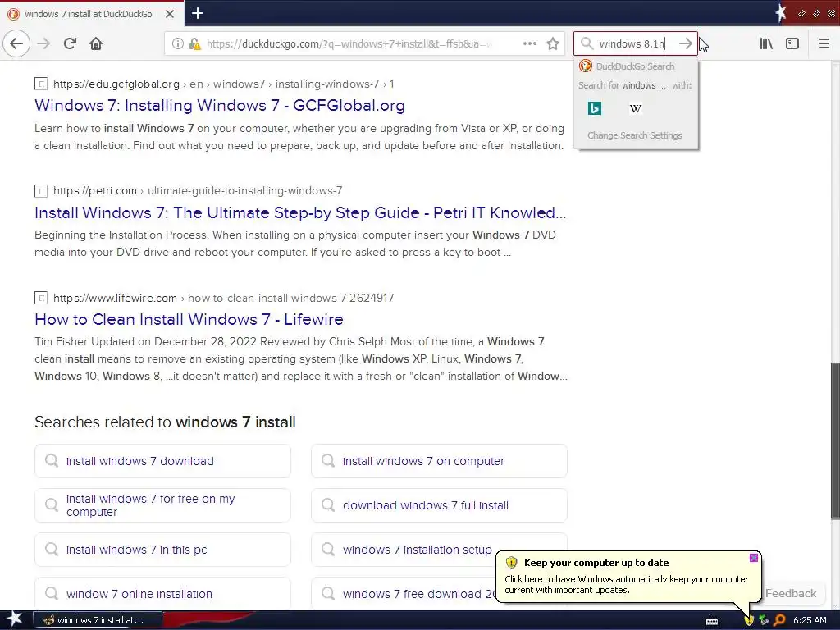Image resolution: width=840 pixels, height=630 pixels.
Task: Click the Keep your computer up to date notification
Action: coord(628,577)
